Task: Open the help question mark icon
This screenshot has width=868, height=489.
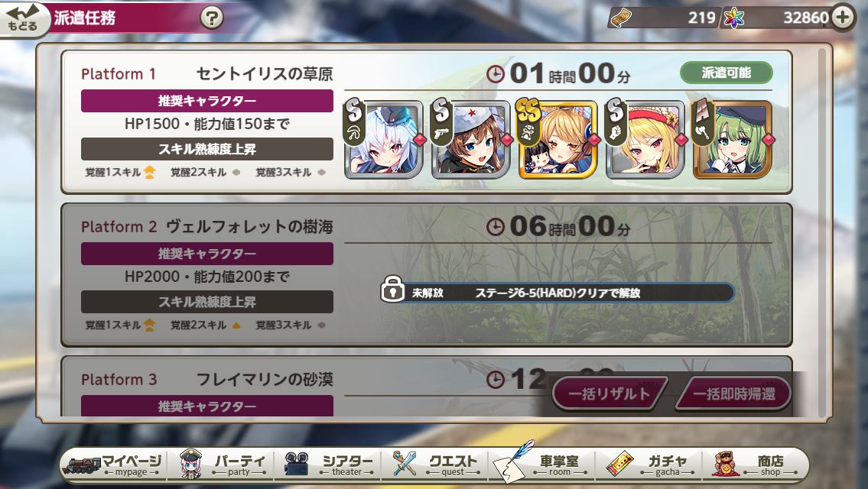Action: pyautogui.click(x=212, y=18)
